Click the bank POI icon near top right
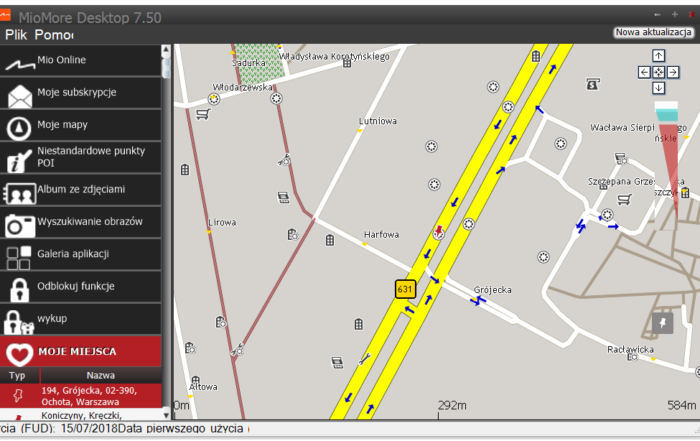 [x=593, y=83]
